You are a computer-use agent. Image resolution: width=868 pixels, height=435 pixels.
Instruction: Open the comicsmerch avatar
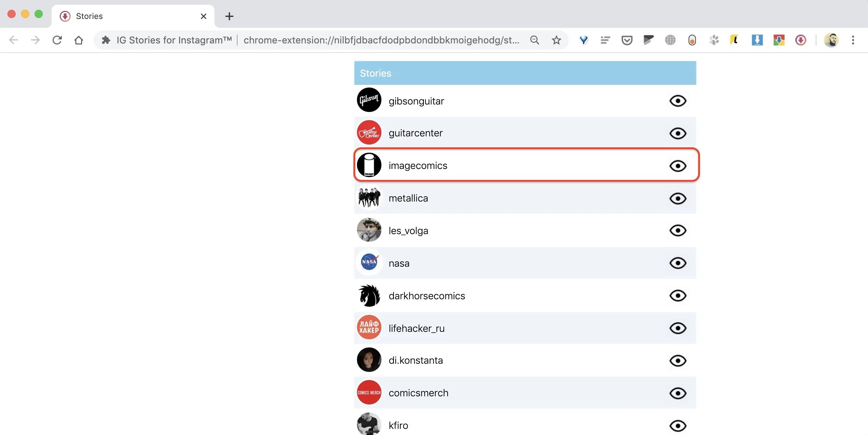pos(369,392)
